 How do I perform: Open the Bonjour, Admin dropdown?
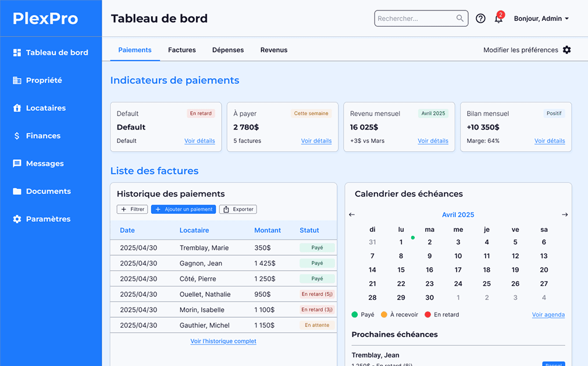pyautogui.click(x=541, y=18)
